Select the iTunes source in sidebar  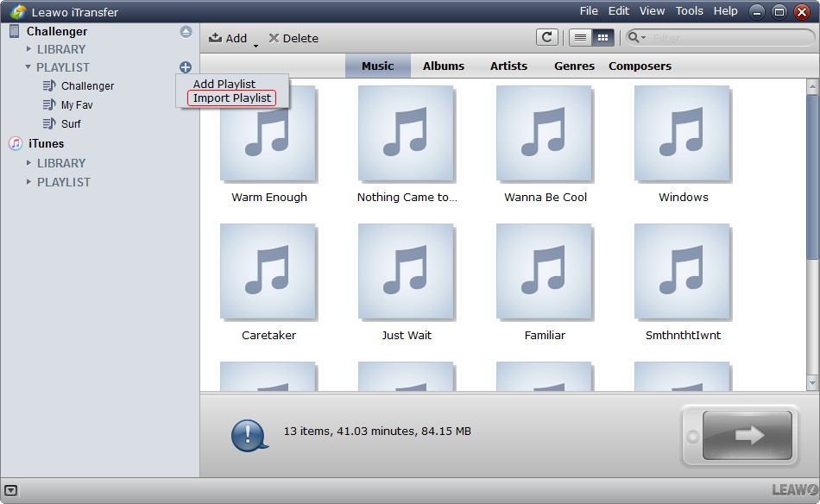click(x=46, y=143)
